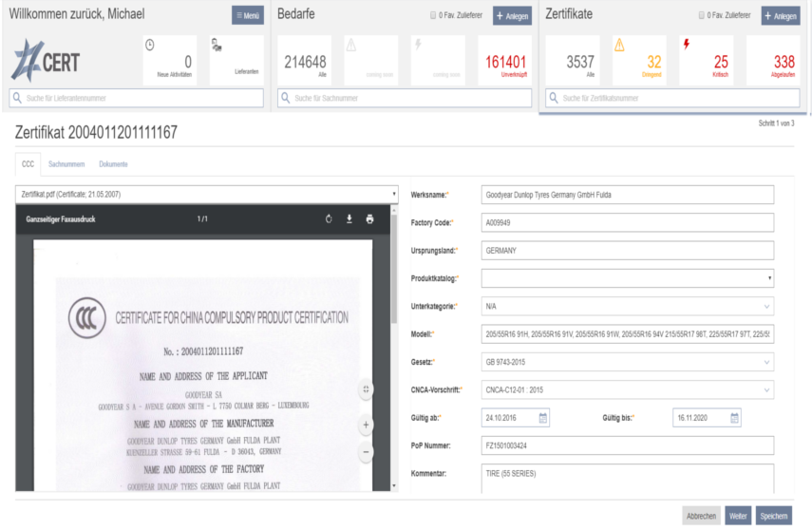
Task: Open the 3537 Alle Zertifikate tile
Action: [x=573, y=60]
